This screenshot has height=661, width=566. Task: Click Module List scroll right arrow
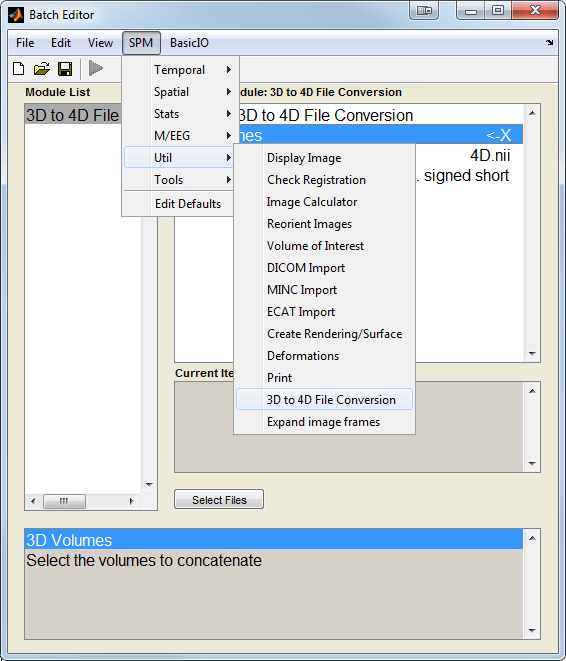coord(131,501)
